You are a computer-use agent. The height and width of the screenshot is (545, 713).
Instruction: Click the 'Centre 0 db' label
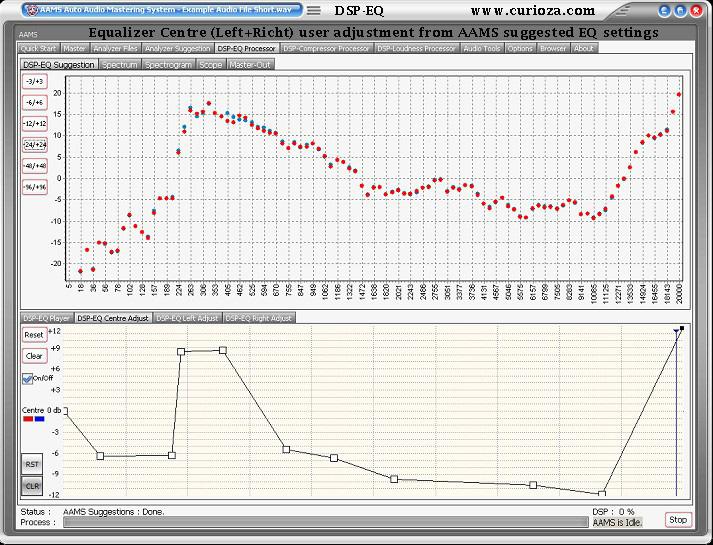pos(41,410)
